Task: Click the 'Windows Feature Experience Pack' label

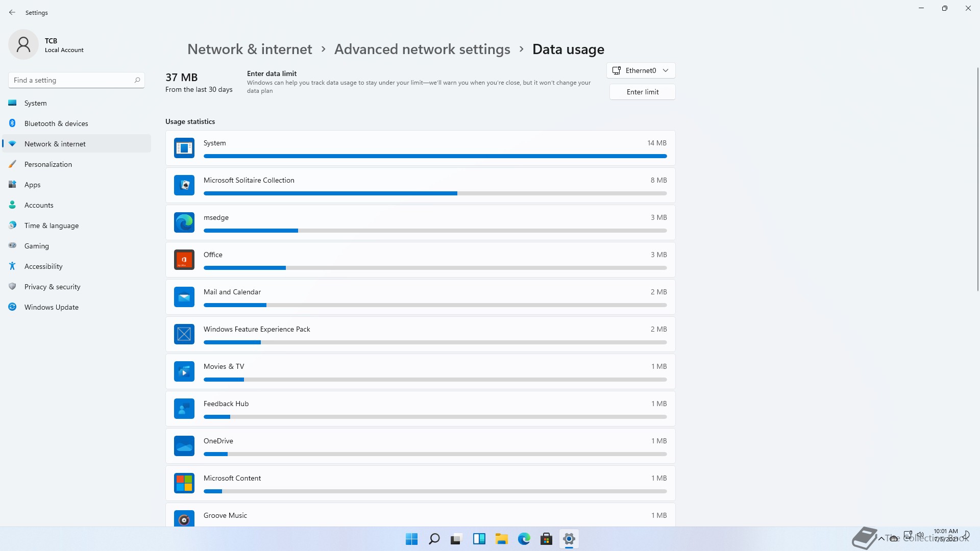Action: pyautogui.click(x=257, y=329)
